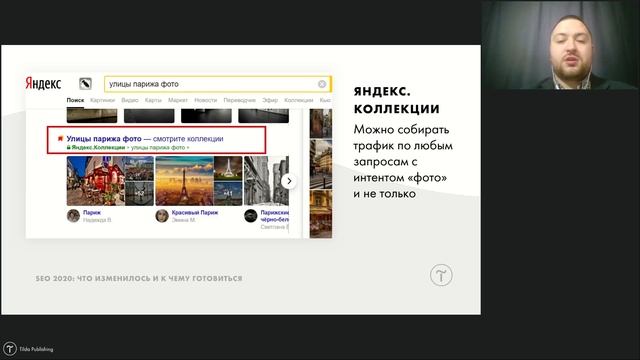Open the 'Парижские' black-and-white collection link
Screen dimensions: 640x360
tap(275, 216)
